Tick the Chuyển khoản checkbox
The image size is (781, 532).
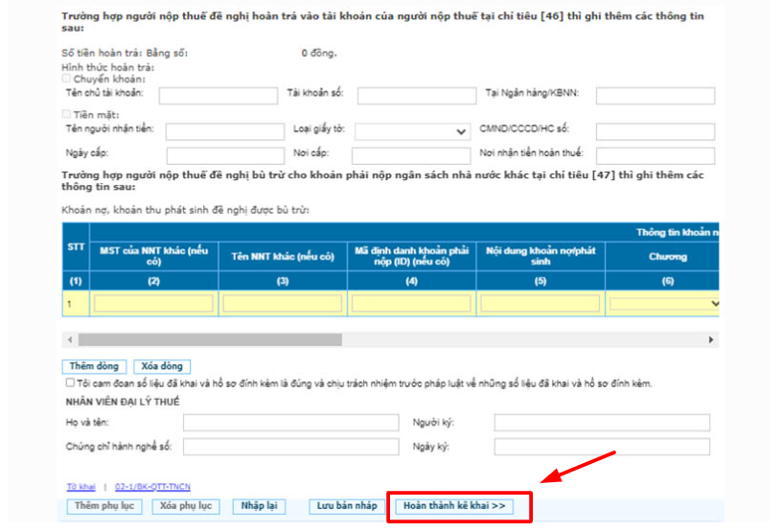67,80
